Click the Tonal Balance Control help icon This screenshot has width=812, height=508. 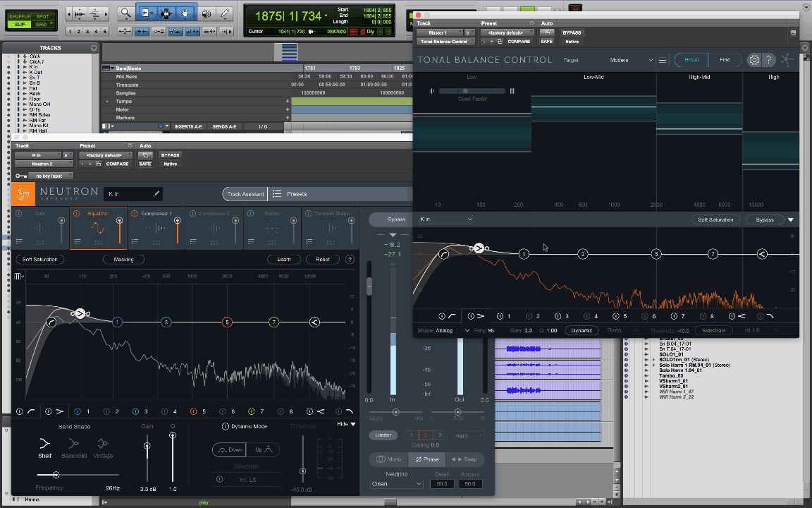coord(769,60)
